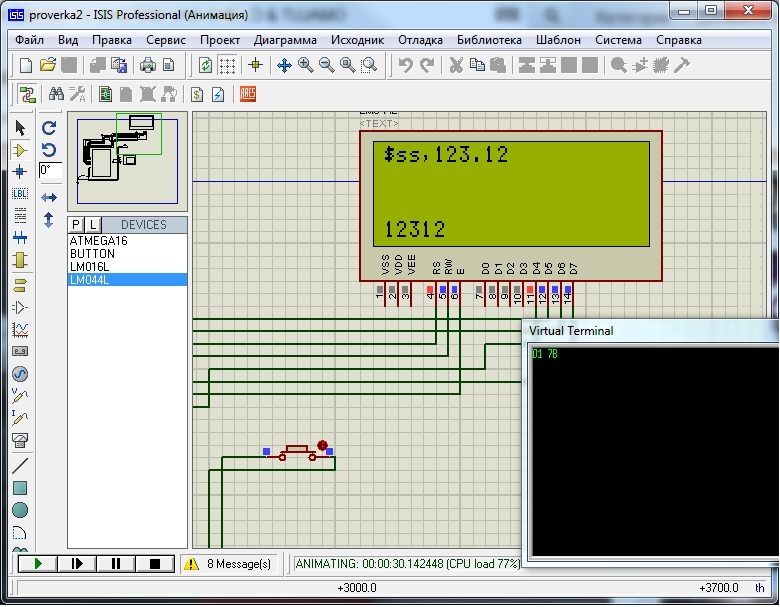Click the Zoom In magnifier icon
This screenshot has height=607, width=780.
(305, 65)
